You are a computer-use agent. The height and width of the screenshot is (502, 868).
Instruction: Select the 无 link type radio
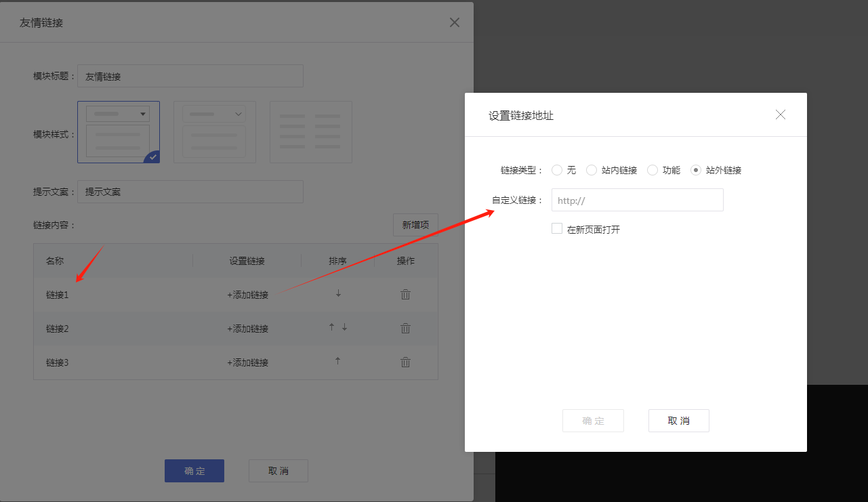point(557,170)
